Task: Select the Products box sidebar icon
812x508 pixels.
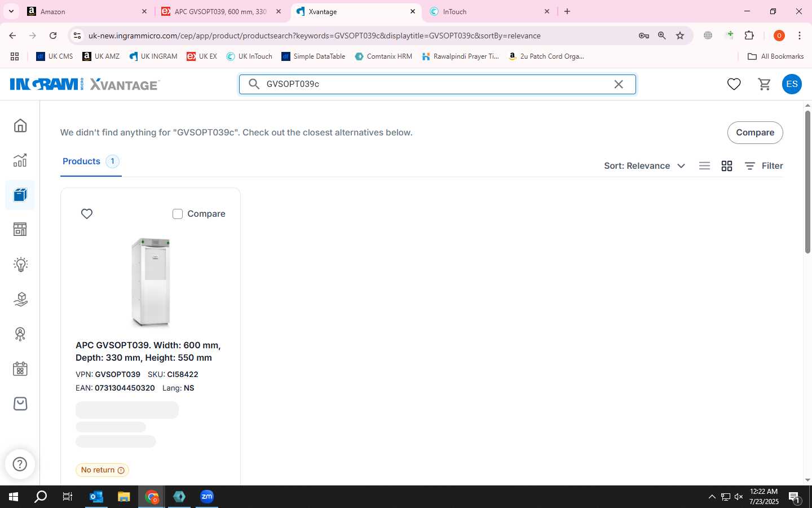Action: 20,195
